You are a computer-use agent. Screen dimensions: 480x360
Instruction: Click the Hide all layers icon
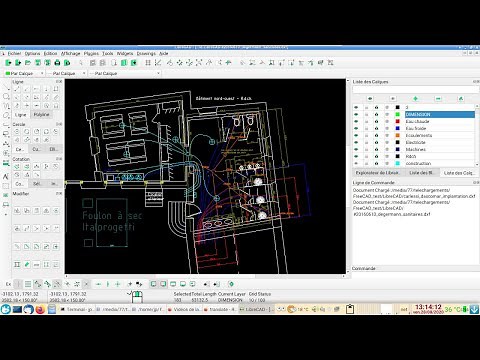click(x=393, y=99)
